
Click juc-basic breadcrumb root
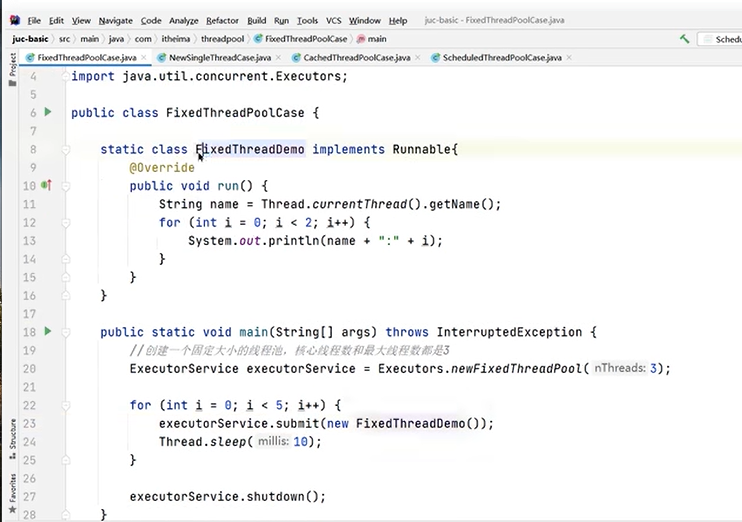(x=30, y=39)
